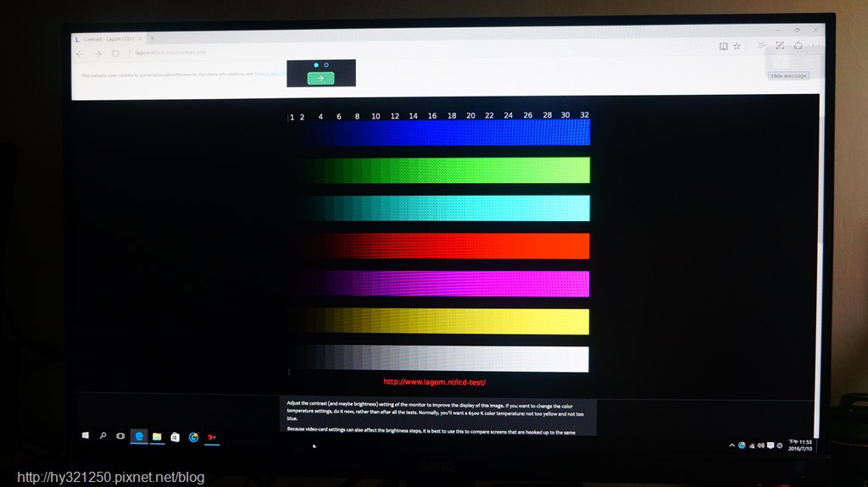Image resolution: width=868 pixels, height=487 pixels.
Task: Open Reading view with the book icon
Action: coord(723,46)
